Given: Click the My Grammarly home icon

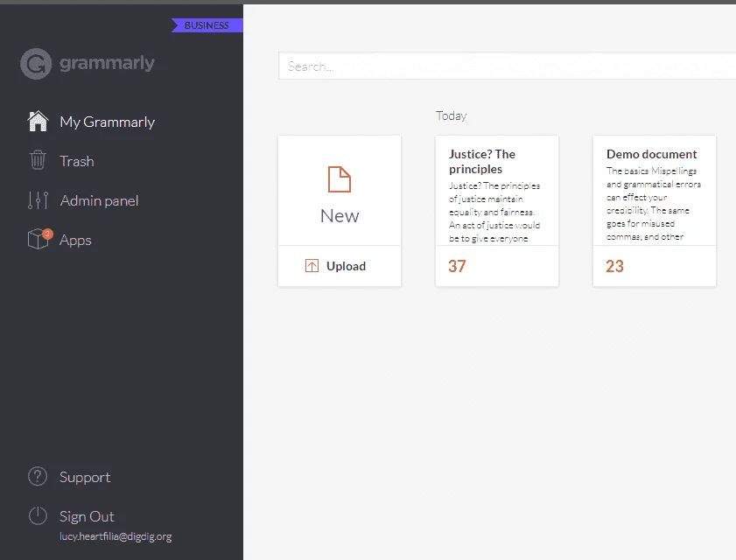Looking at the screenshot, I should click(x=38, y=122).
